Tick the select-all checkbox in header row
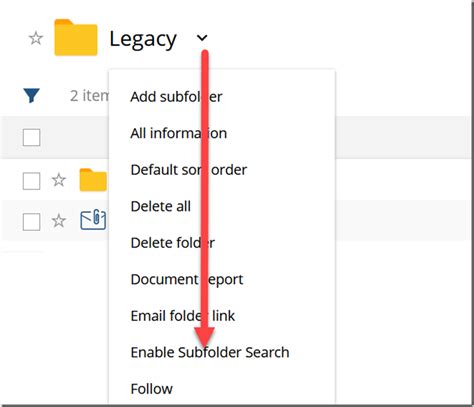 tap(32, 137)
